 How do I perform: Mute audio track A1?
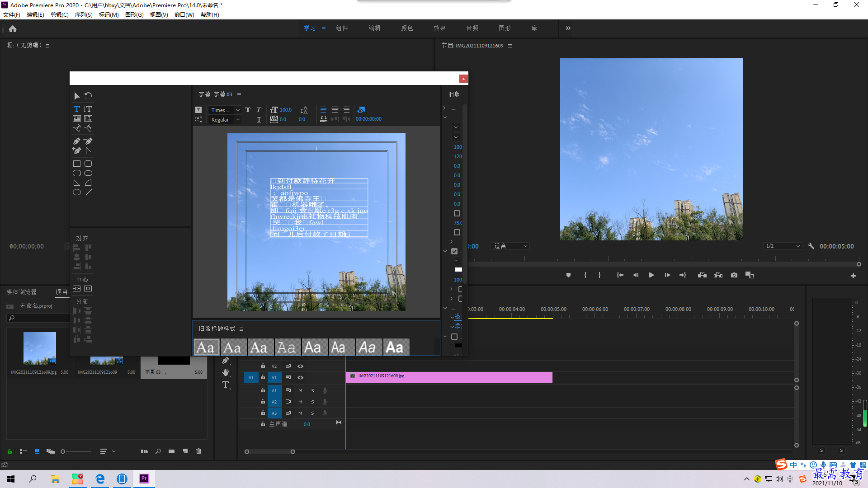point(300,391)
